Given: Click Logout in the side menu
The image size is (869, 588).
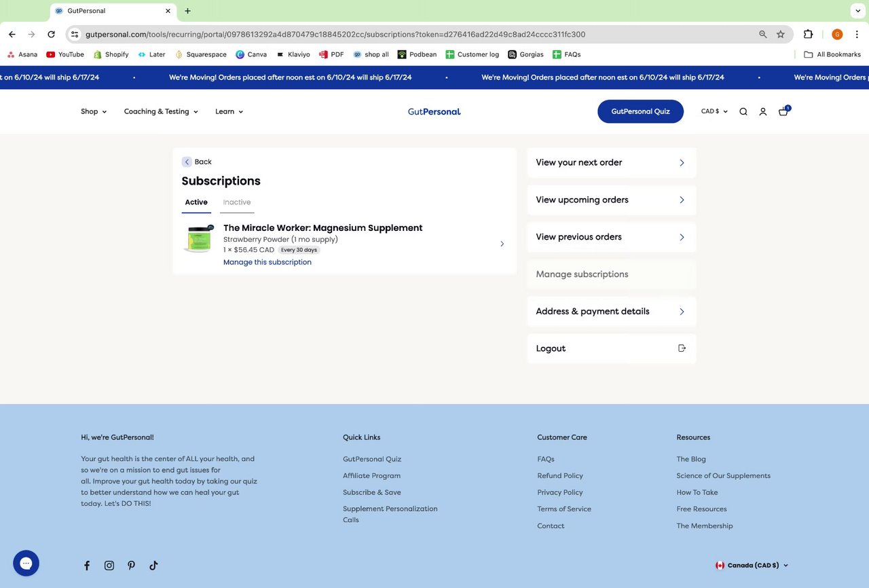Looking at the screenshot, I should click(x=612, y=348).
